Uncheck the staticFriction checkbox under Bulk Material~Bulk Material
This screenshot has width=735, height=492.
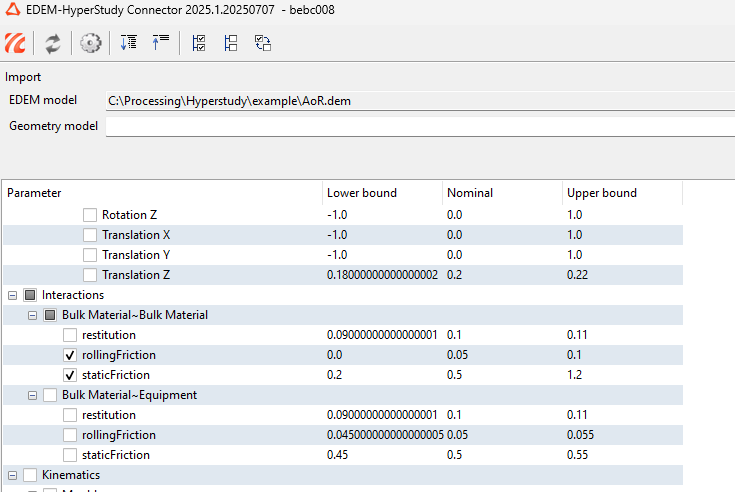point(70,375)
